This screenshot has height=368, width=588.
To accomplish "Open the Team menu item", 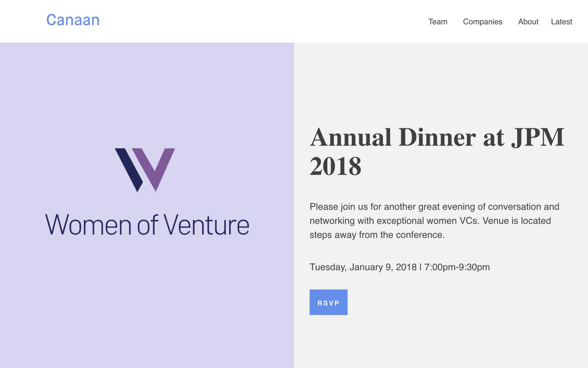I will [x=438, y=22].
